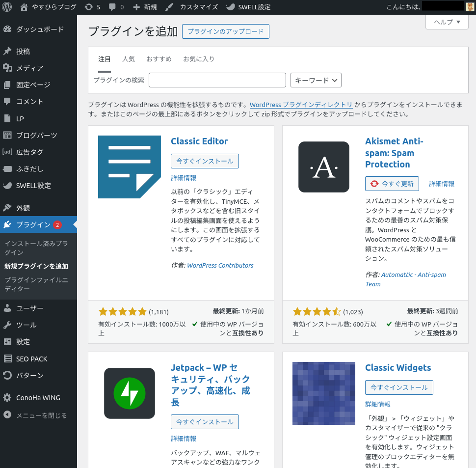Click the Media icon in sidebar
This screenshot has width=476, height=468.
pyautogui.click(x=7, y=68)
